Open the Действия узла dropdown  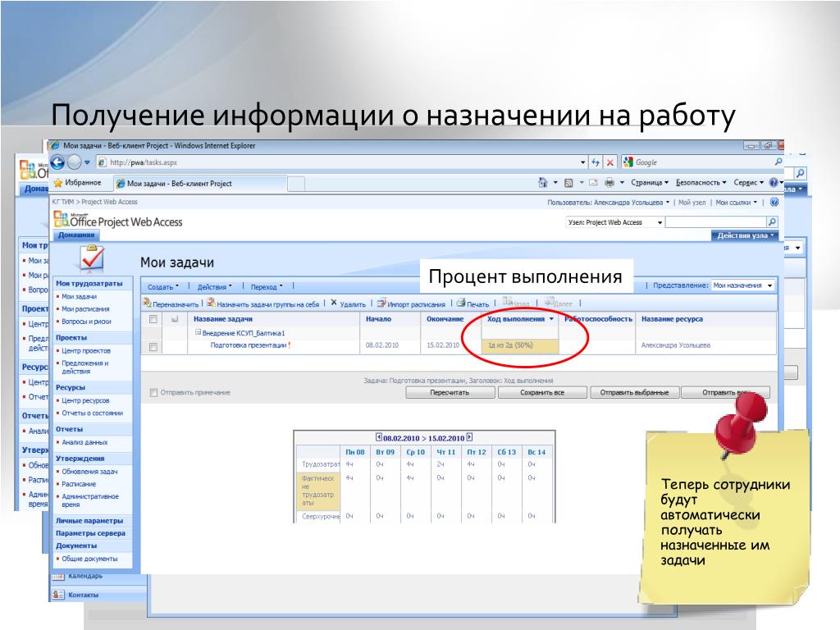pyautogui.click(x=745, y=235)
